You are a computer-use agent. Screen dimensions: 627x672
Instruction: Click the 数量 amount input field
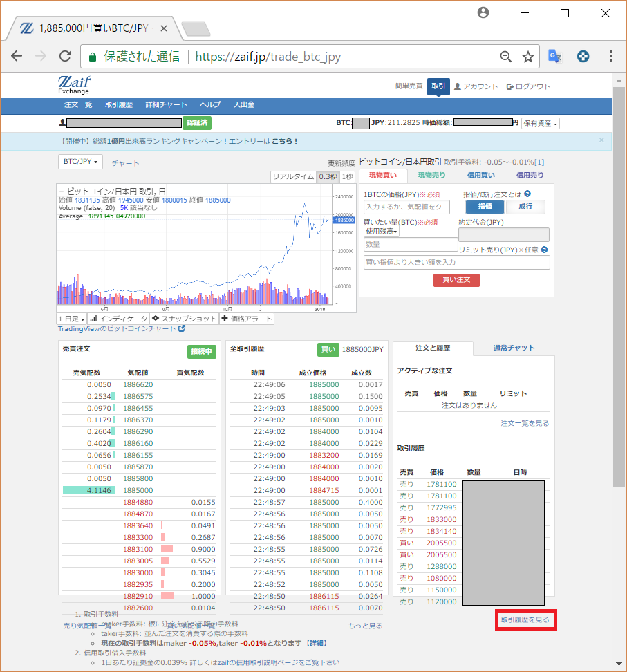[x=411, y=244]
